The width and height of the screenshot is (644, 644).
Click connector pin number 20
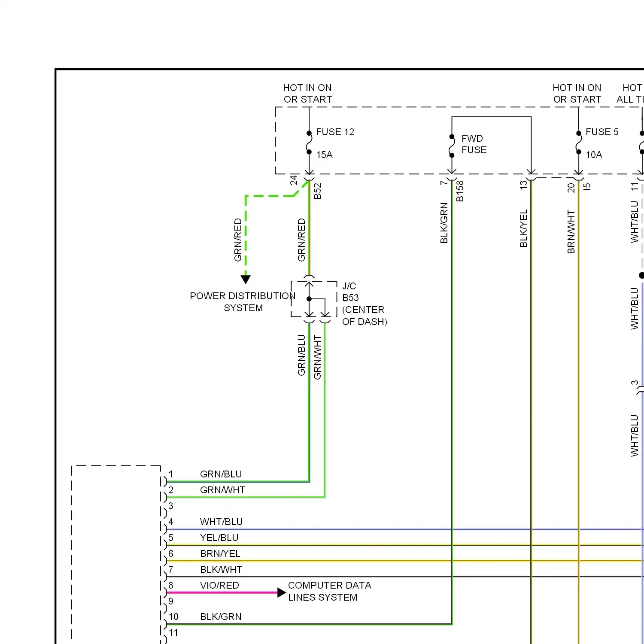point(571,188)
